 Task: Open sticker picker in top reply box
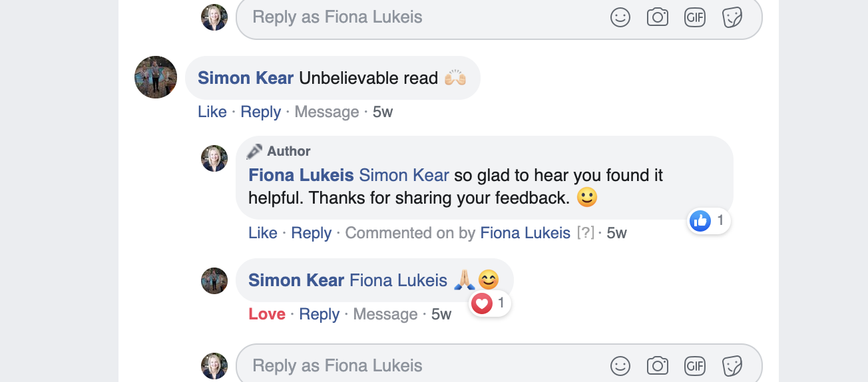732,17
